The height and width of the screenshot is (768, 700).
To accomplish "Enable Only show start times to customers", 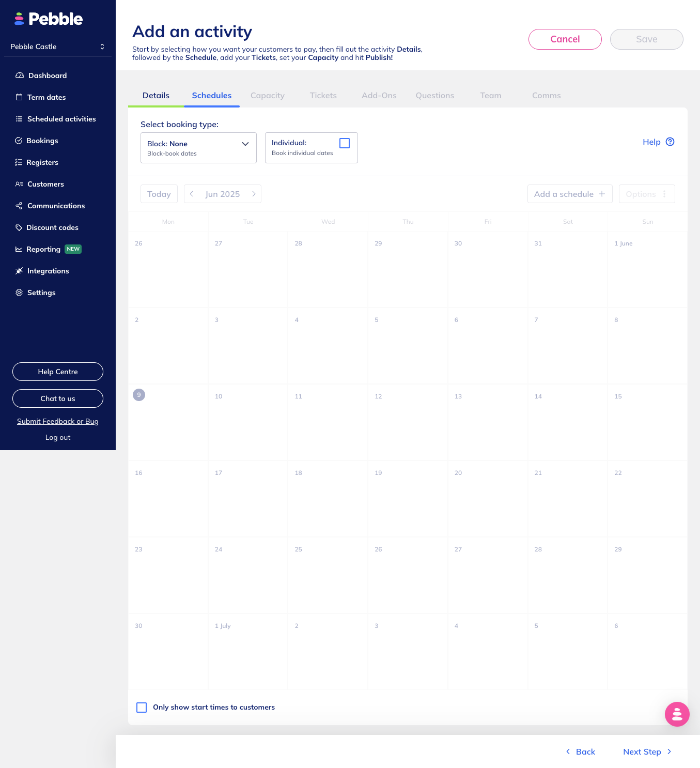I will 142,708.
